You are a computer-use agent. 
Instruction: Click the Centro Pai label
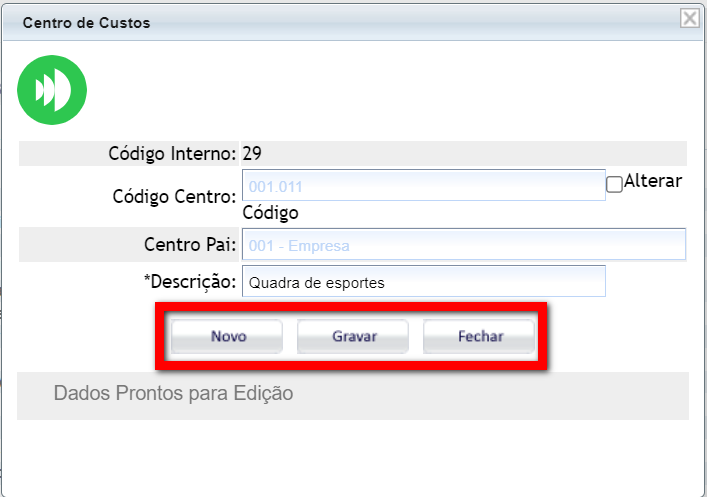click(x=190, y=244)
